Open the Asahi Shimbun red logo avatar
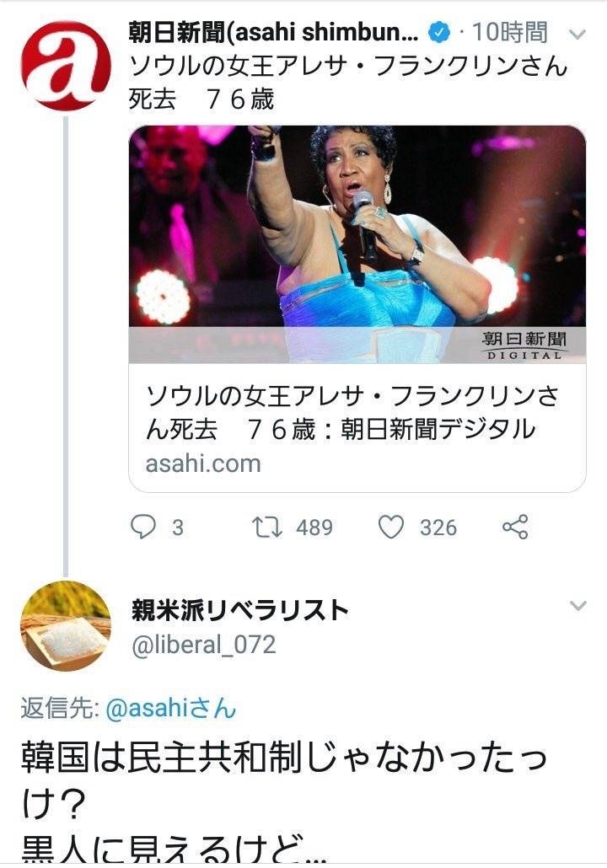The width and height of the screenshot is (607, 868). coord(66,67)
